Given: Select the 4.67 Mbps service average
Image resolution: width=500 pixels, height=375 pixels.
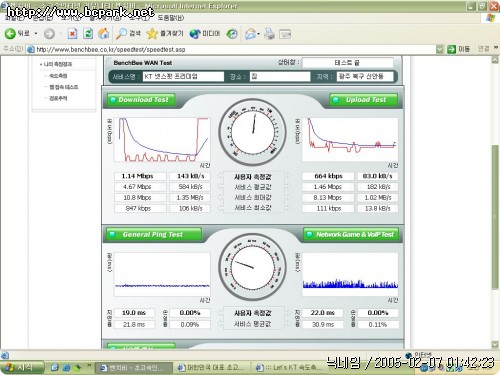Looking at the screenshot, I should (x=137, y=187).
